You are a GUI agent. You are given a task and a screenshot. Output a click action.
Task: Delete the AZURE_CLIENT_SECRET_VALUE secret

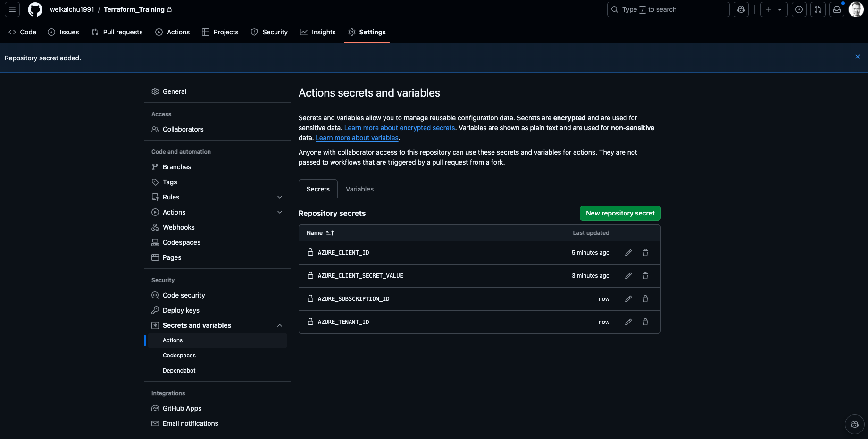click(x=645, y=276)
